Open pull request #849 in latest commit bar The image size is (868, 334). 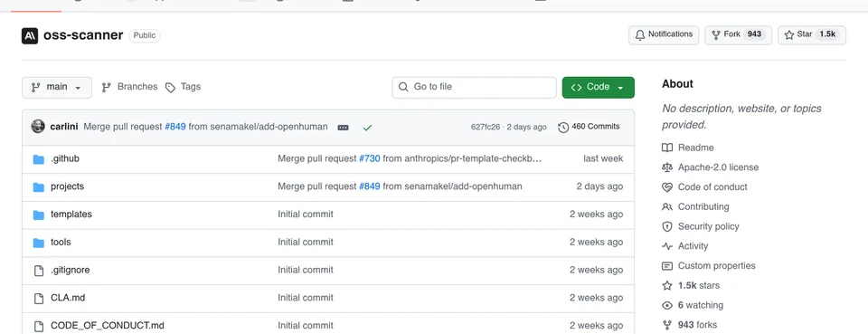point(175,127)
